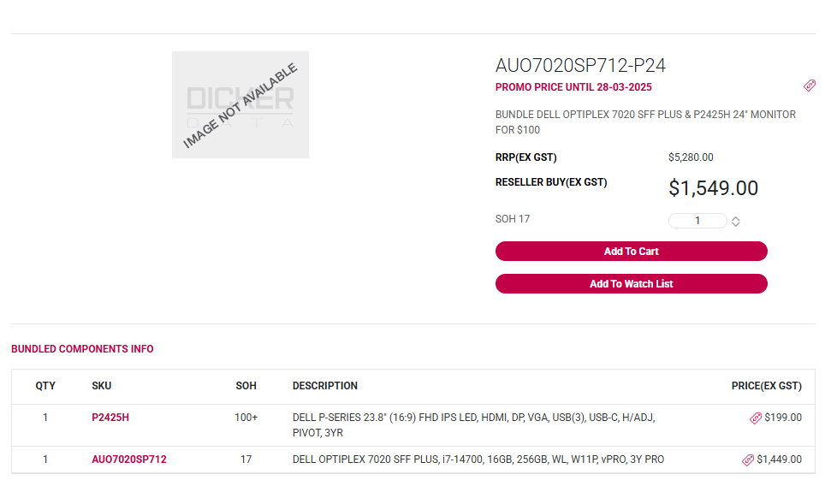
Task: Click the price tag icon next to $199.00
Action: pyautogui.click(x=756, y=418)
